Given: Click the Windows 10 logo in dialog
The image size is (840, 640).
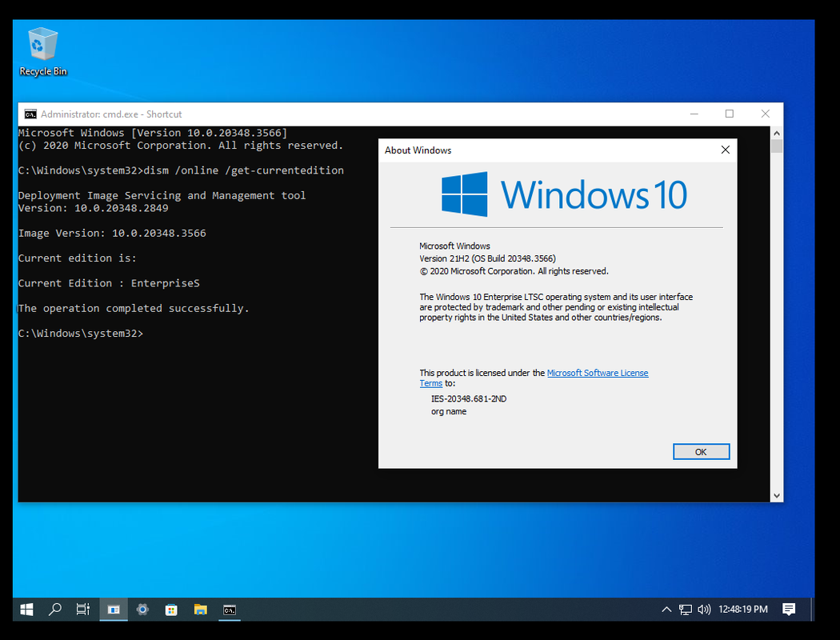Looking at the screenshot, I should [564, 194].
